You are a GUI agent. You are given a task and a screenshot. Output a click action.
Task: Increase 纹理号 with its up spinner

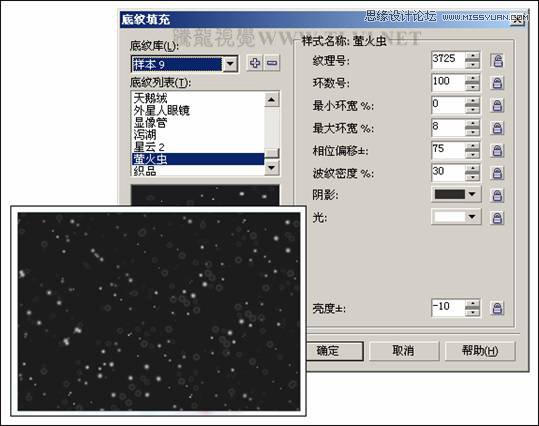tap(473, 56)
